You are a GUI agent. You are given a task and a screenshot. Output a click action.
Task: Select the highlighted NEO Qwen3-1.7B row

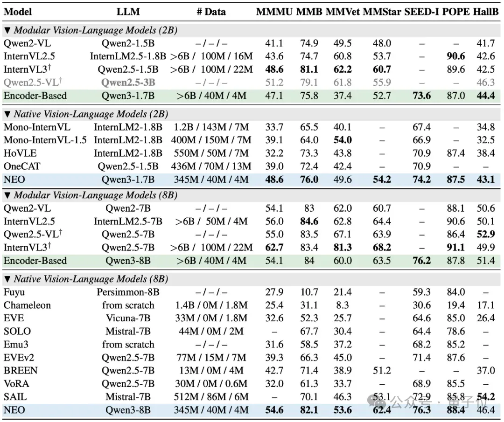click(252, 180)
